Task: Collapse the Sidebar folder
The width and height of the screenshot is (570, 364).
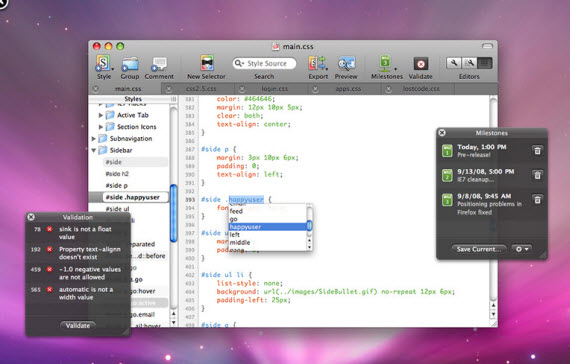Action: point(93,150)
